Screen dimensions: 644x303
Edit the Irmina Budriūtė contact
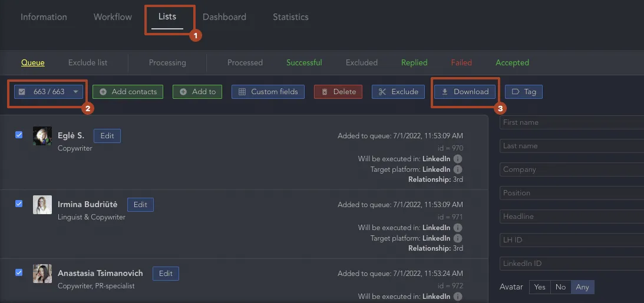(140, 205)
